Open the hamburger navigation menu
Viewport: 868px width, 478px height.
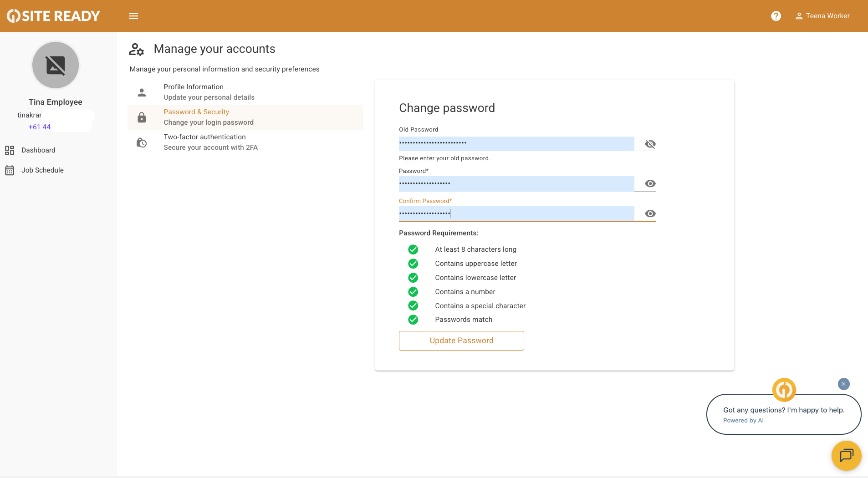point(133,16)
